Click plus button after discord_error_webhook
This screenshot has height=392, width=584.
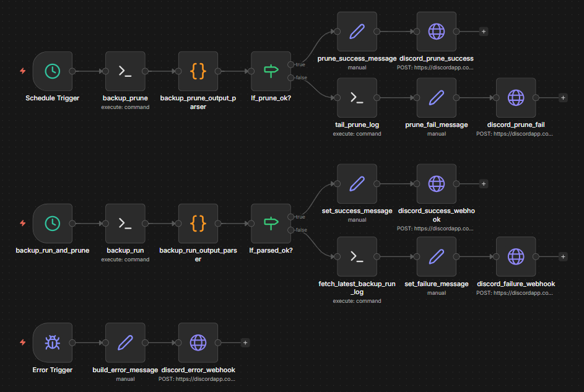[x=245, y=342]
